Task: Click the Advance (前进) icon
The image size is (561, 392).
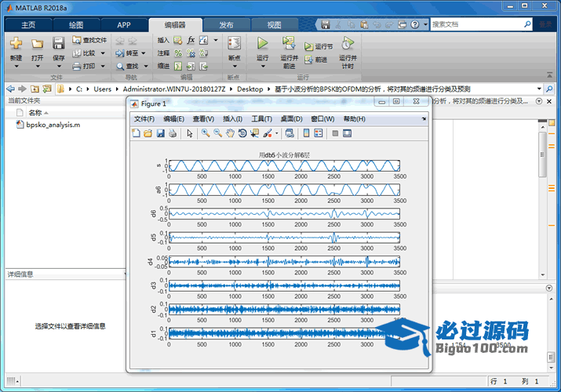Action: (x=308, y=60)
